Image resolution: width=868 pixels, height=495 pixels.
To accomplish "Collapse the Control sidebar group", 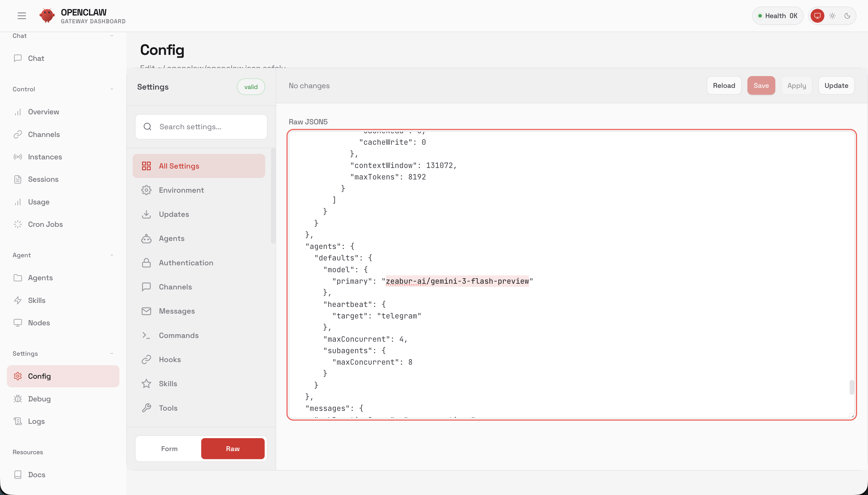I will (112, 89).
